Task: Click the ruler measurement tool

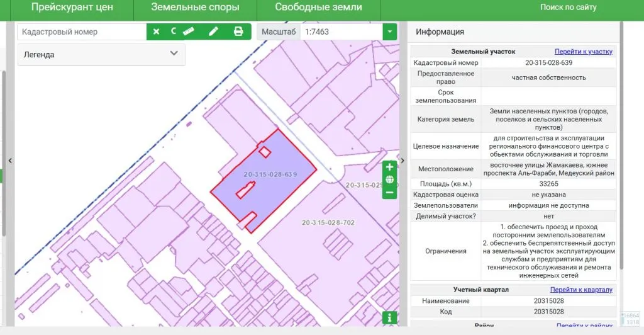Action: pyautogui.click(x=188, y=31)
